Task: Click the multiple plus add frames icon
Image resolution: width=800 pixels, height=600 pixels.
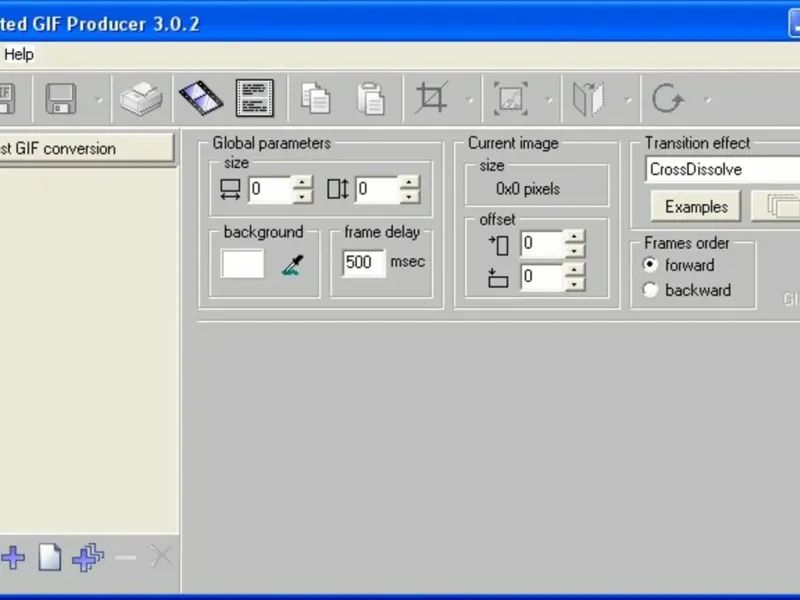Action: 88,557
